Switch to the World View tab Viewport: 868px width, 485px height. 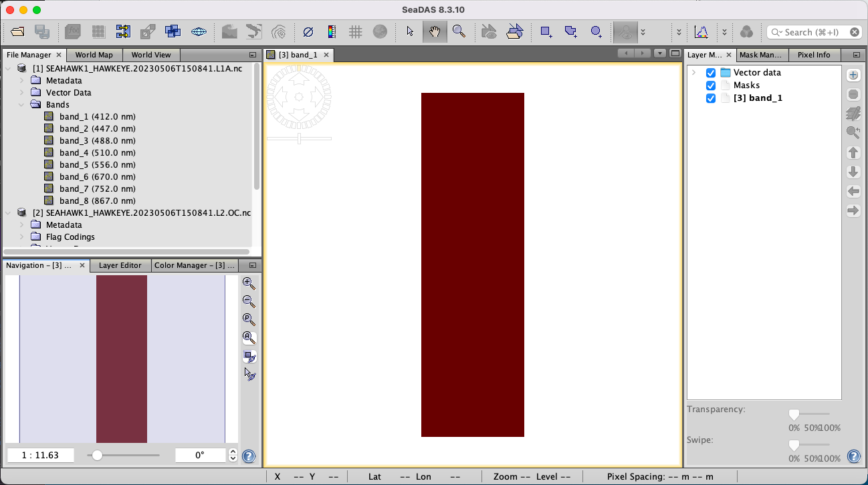click(151, 55)
